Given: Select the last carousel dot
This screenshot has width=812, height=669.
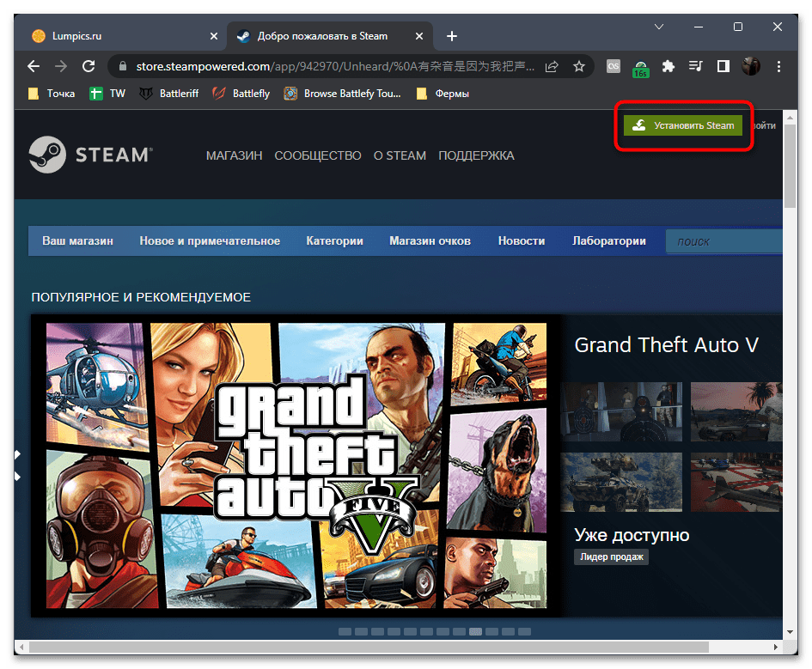Looking at the screenshot, I should 525,632.
